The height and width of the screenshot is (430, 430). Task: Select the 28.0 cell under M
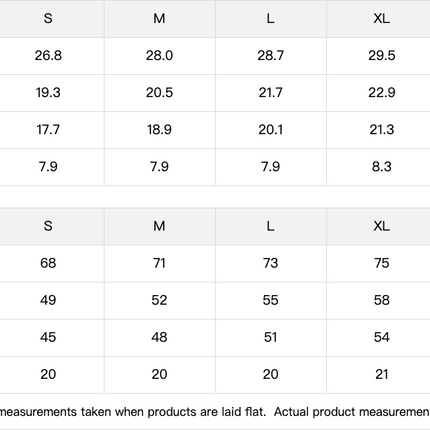pyautogui.click(x=159, y=55)
